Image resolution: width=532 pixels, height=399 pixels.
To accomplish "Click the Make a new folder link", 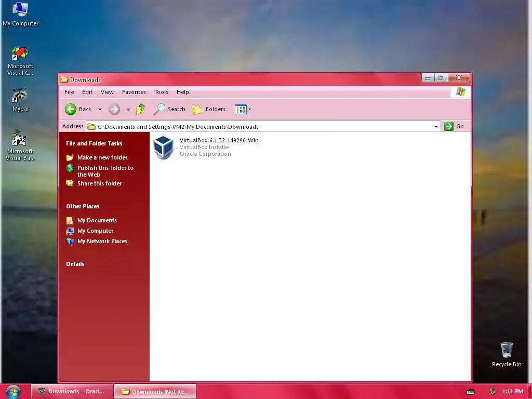I will point(102,157).
